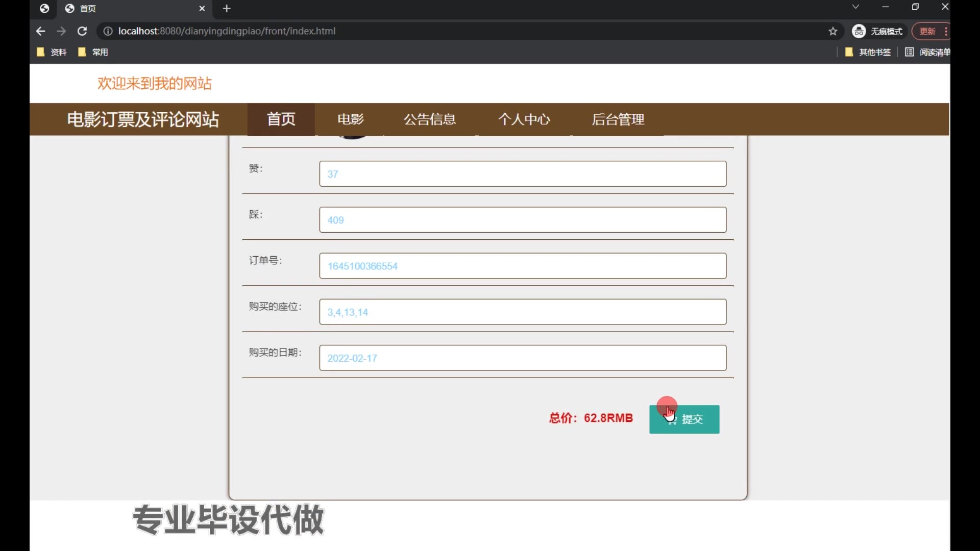Open the 其他书签 bookmarks folder
The width and height of the screenshot is (980, 551).
coord(868,52)
